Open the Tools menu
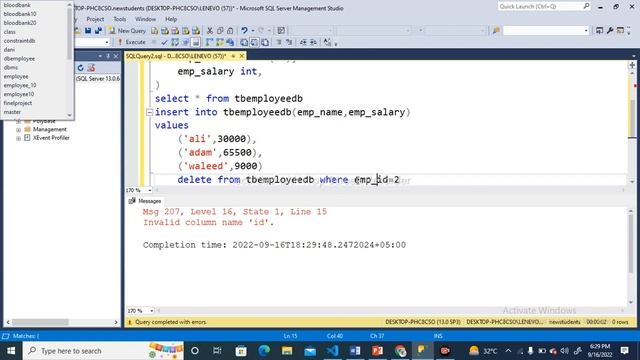Viewport: 640px width, 360px height. coord(120,19)
